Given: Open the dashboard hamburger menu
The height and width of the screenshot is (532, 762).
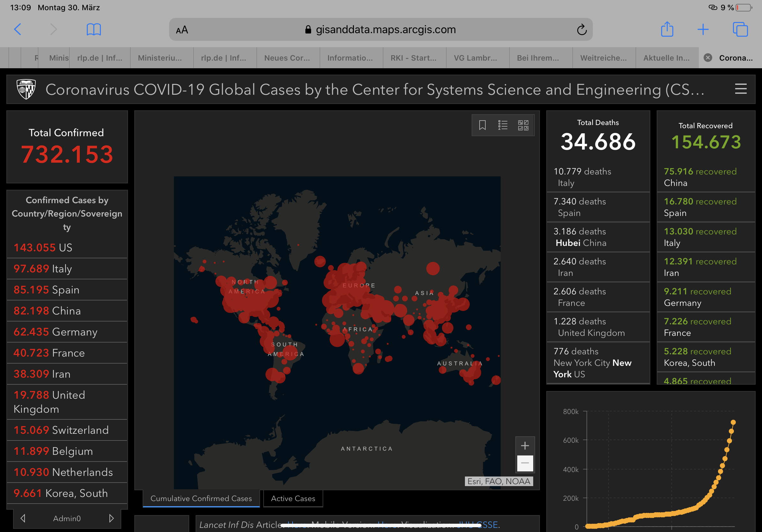Looking at the screenshot, I should point(741,89).
